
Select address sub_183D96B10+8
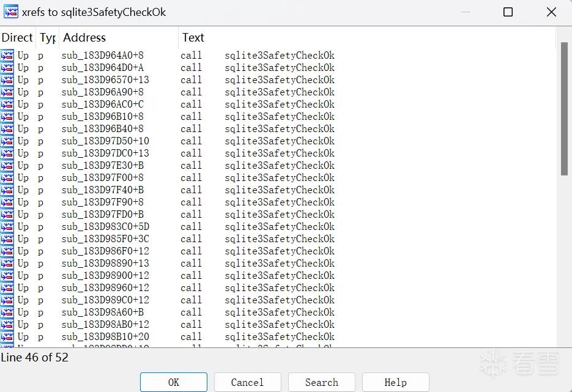click(x=103, y=116)
